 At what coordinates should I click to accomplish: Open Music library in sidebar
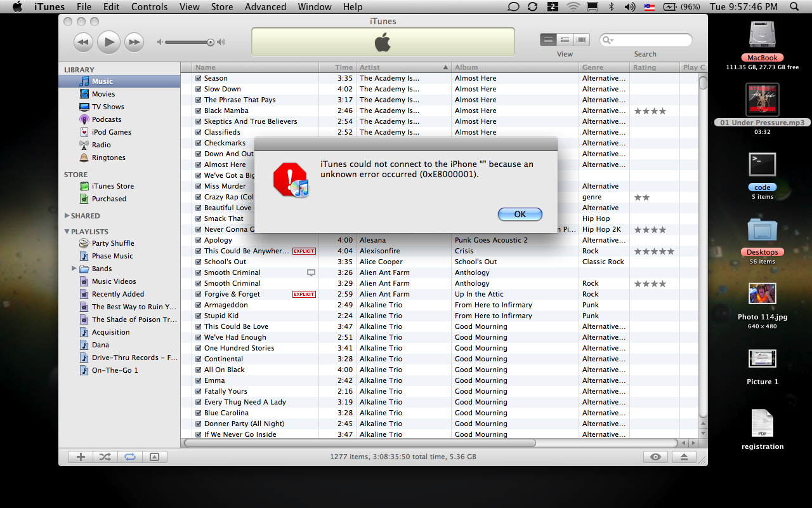point(119,81)
